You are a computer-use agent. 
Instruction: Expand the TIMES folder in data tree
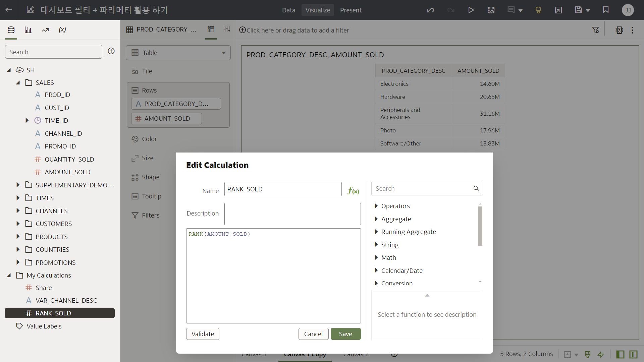[18, 198]
